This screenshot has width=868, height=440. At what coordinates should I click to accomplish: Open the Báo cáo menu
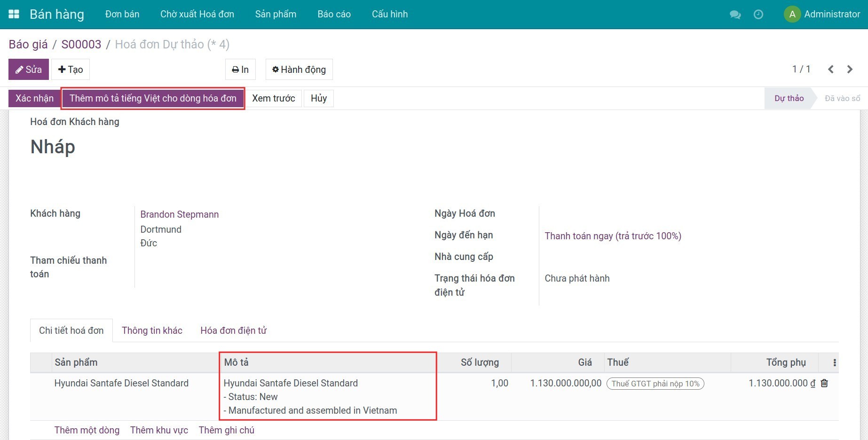tap(334, 14)
